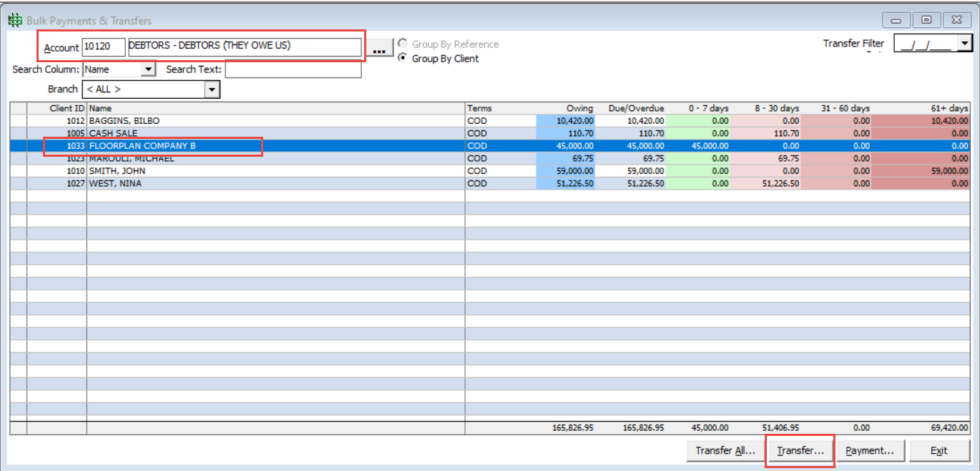Click the Payment button
The width and height of the screenshot is (980, 471).
(870, 450)
